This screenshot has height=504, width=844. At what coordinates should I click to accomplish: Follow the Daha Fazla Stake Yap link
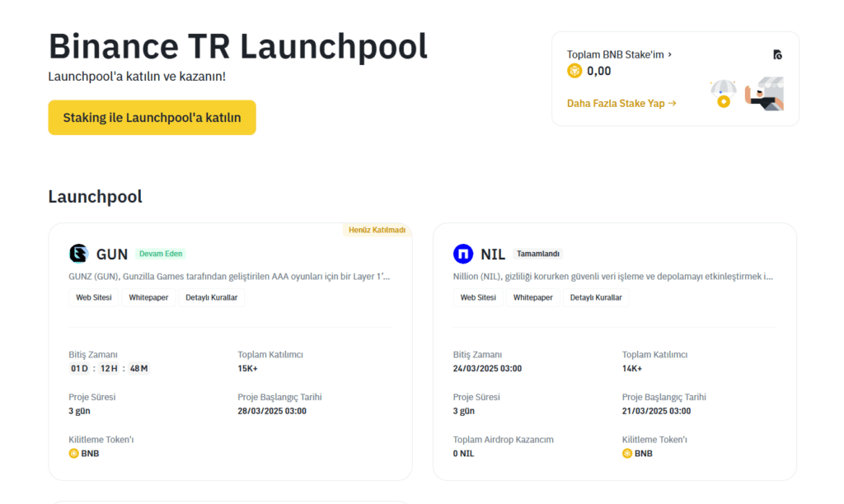point(621,103)
